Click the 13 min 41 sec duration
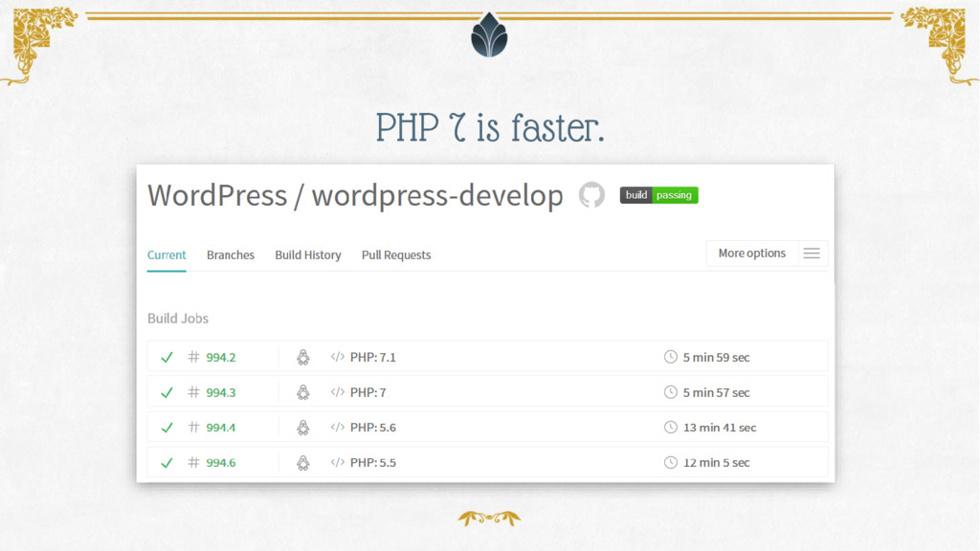The image size is (980, 551). point(720,428)
